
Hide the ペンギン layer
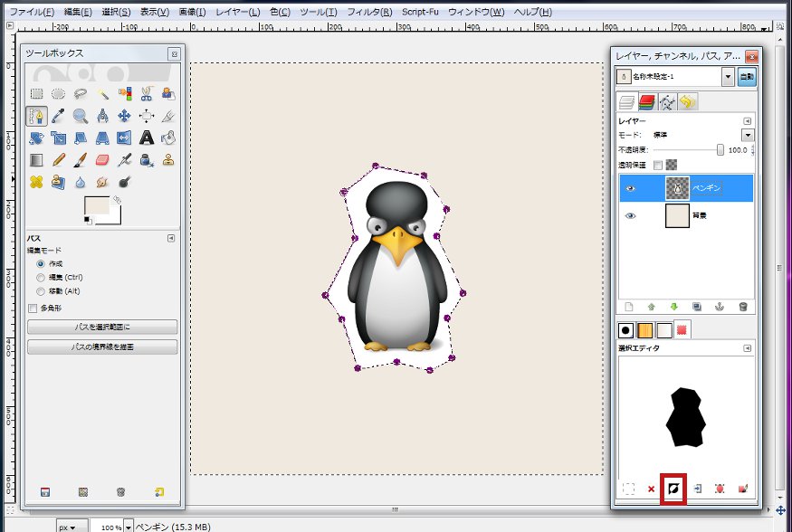pyautogui.click(x=631, y=188)
